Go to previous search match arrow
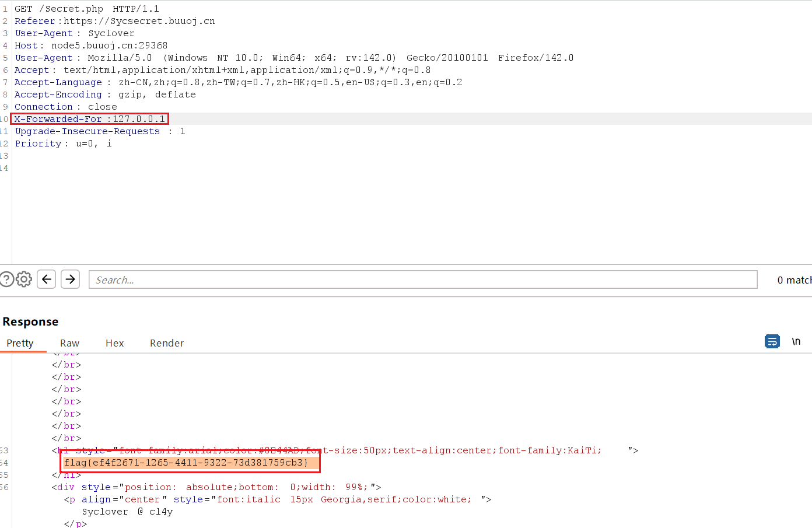Screen dimensions: 812x528 (47, 279)
